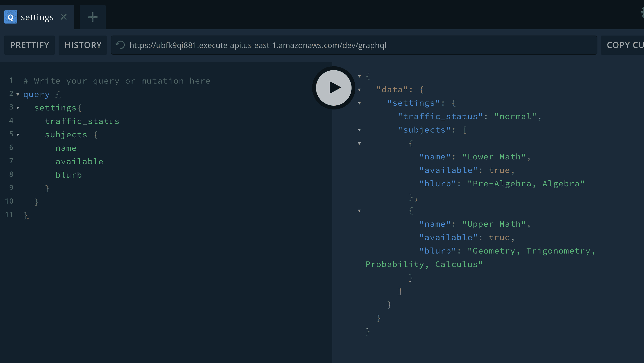Collapse the Upper Math object in the response

(x=359, y=211)
